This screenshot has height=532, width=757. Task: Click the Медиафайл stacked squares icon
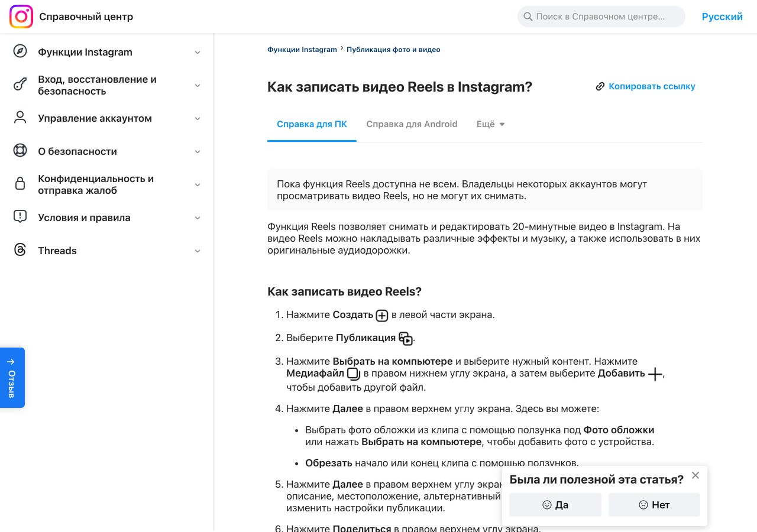pos(354,374)
